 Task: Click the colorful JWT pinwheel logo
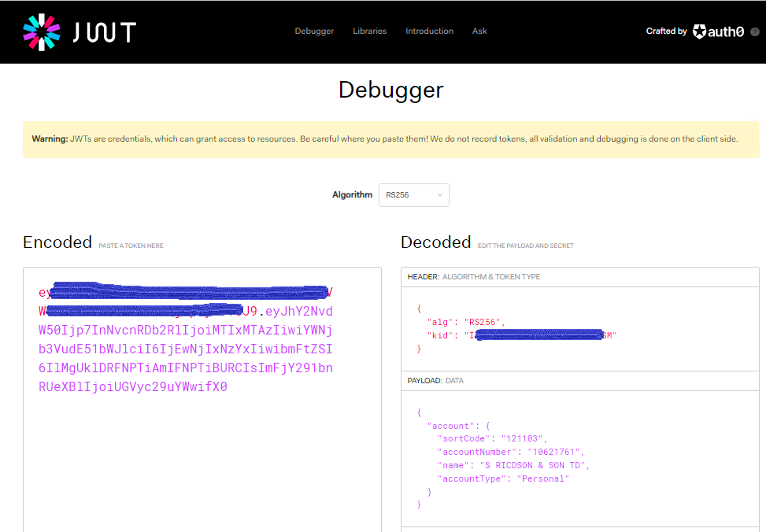(x=42, y=31)
